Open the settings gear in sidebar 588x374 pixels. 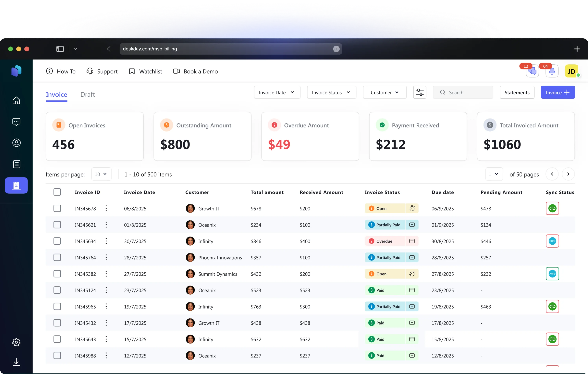point(16,342)
